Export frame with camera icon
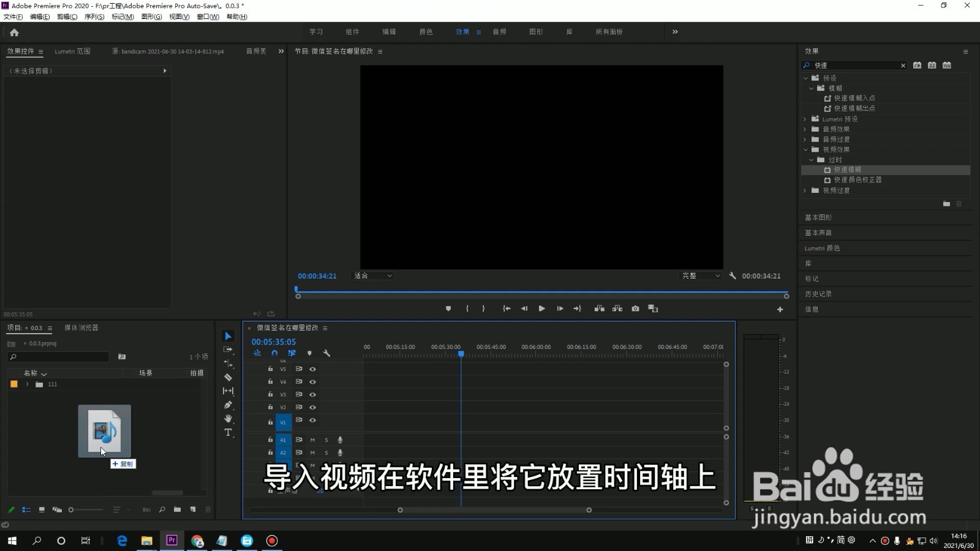 pos(635,309)
